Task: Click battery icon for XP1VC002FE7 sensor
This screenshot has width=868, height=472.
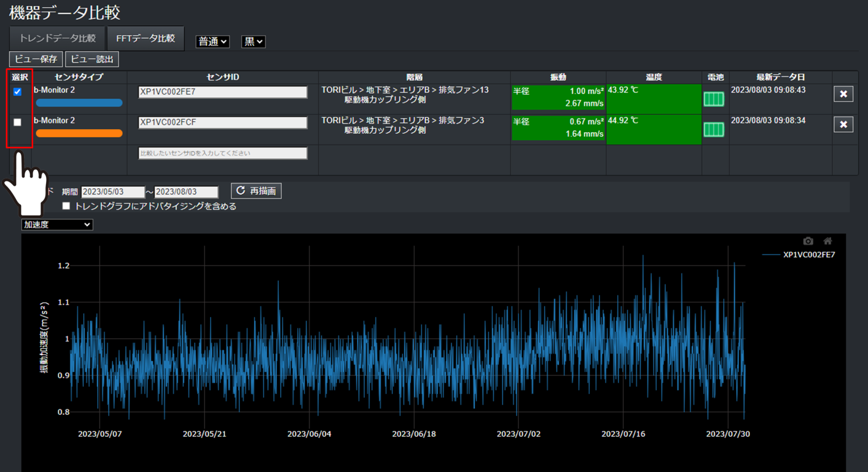Action: click(x=714, y=99)
